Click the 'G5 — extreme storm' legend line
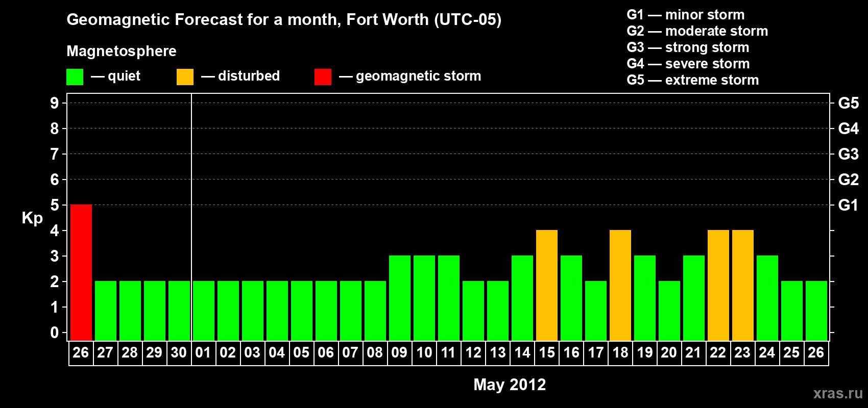868x408 pixels. (x=693, y=80)
